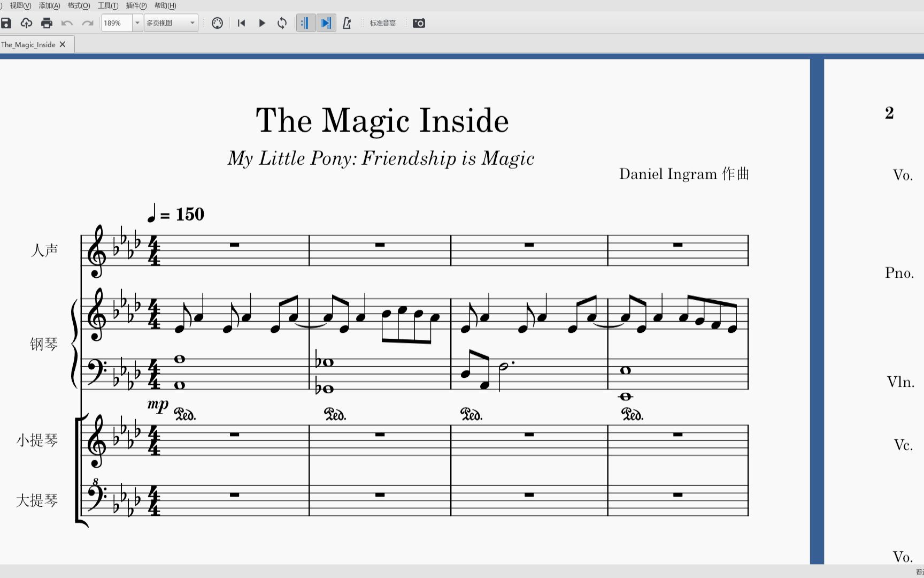This screenshot has width=924, height=578.
Task: Toggle loop playback
Action: (x=282, y=23)
